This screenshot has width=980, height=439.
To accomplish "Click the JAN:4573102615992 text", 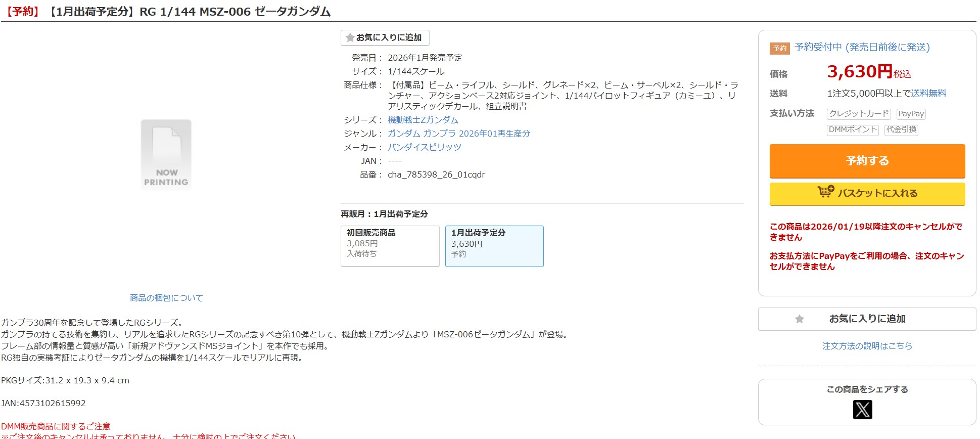I will 43,403.
